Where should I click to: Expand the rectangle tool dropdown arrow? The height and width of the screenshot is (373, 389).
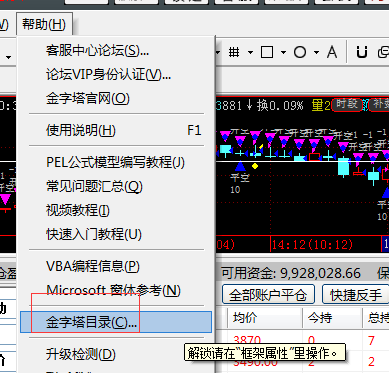click(x=283, y=52)
